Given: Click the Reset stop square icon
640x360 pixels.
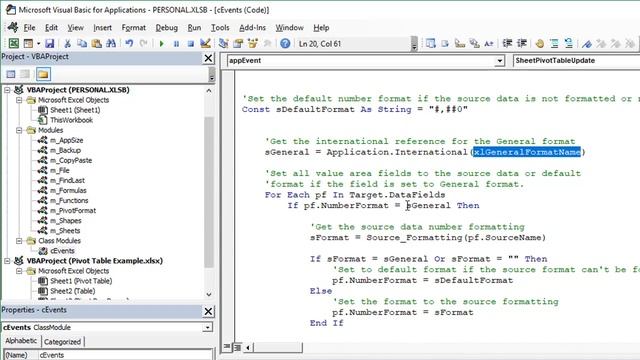Looking at the screenshot, I should pos(191,44).
